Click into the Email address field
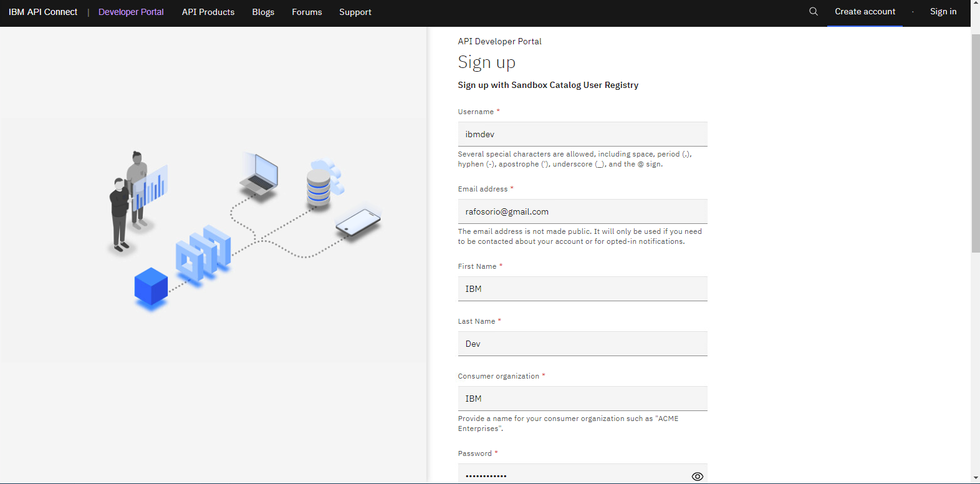The height and width of the screenshot is (484, 980). click(582, 211)
